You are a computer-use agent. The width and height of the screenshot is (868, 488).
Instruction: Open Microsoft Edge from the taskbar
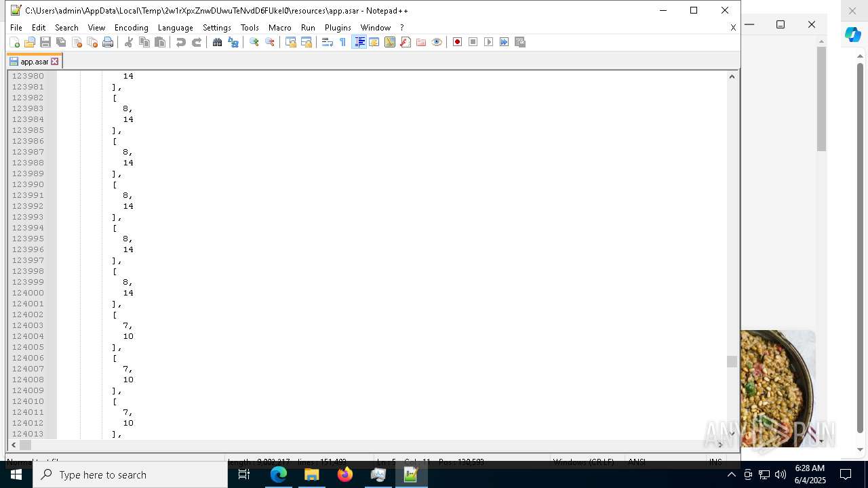(x=278, y=474)
